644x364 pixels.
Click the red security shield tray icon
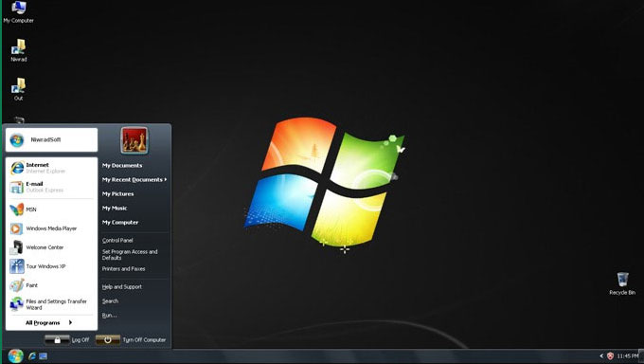pos(610,355)
